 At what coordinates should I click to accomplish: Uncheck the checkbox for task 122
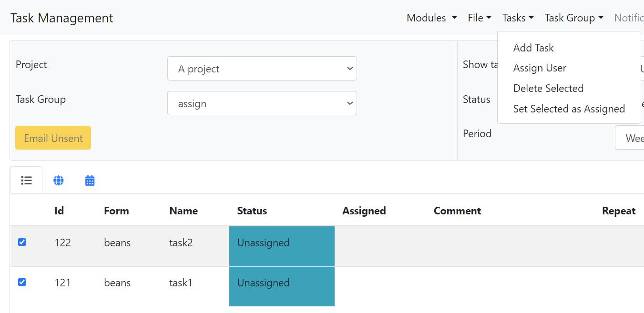point(22,242)
